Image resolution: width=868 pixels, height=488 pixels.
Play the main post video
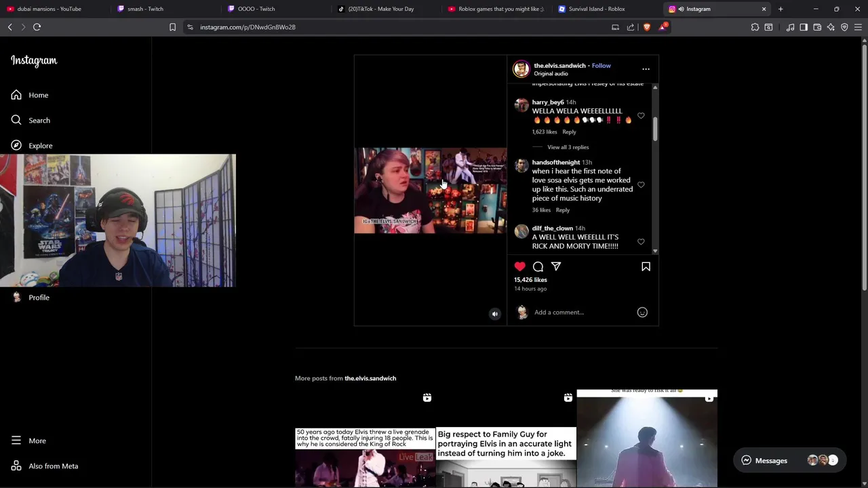430,190
